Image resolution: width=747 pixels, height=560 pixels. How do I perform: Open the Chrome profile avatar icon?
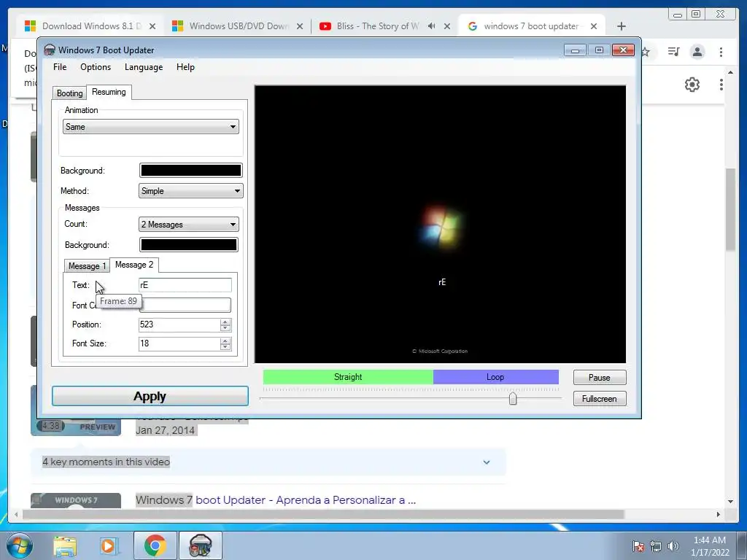tap(697, 52)
